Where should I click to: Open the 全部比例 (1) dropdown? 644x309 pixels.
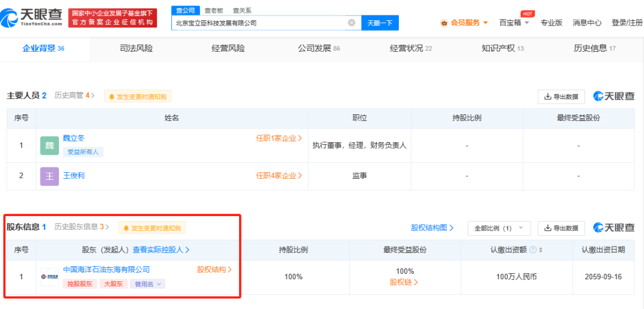click(x=499, y=228)
